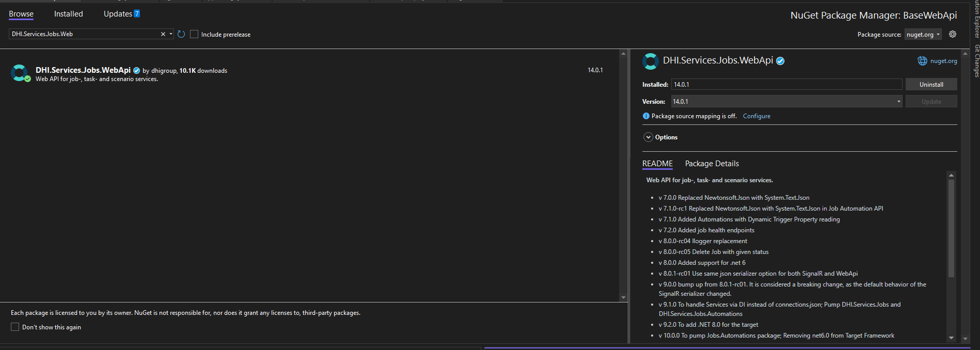Select the README tab
The height and width of the screenshot is (350, 980).
coord(657,164)
